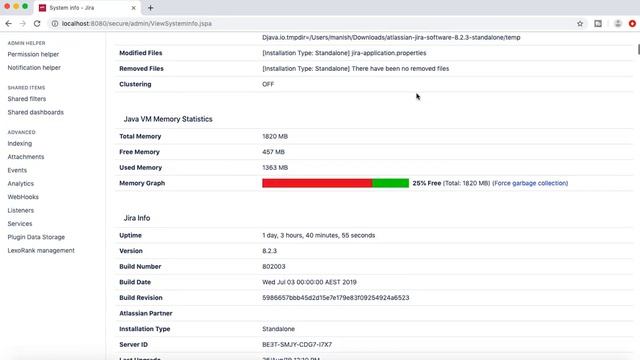Click the Djava.io.tmpdir path text
Image resolution: width=640 pixels, height=360 pixels.
click(x=391, y=38)
